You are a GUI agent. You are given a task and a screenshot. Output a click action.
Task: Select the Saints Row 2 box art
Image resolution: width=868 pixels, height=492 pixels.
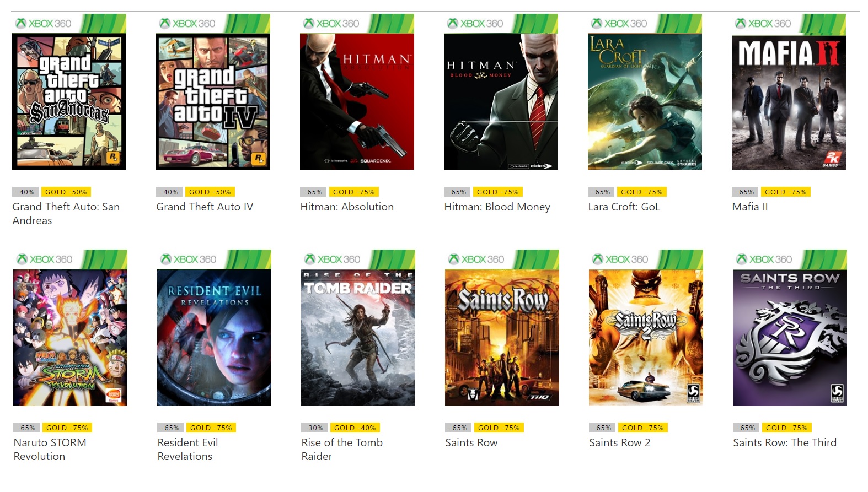646,337
